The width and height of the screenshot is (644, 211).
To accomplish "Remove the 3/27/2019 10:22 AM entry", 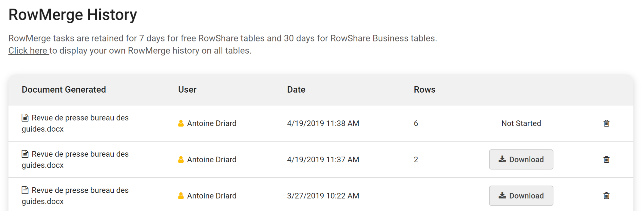I will click(606, 196).
